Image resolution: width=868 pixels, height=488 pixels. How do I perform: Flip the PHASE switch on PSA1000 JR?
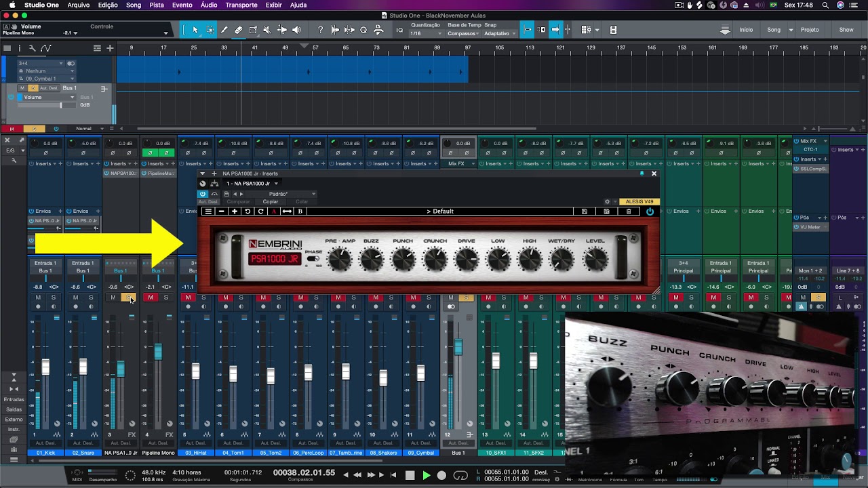[x=313, y=259]
